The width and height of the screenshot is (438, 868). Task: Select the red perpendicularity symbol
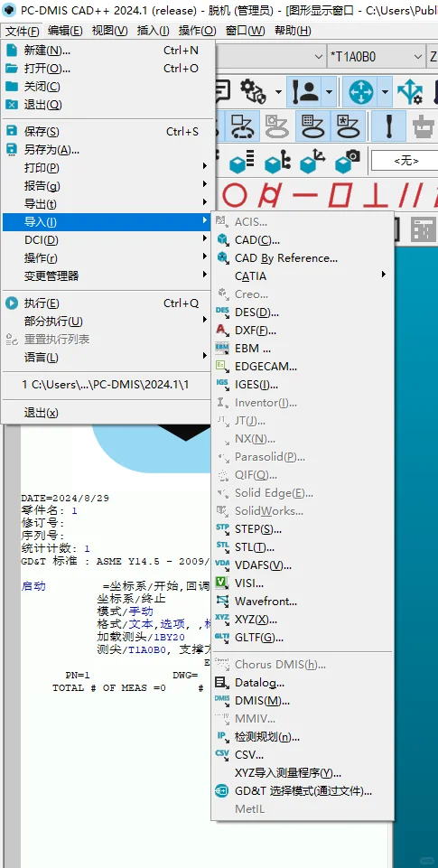click(x=376, y=195)
